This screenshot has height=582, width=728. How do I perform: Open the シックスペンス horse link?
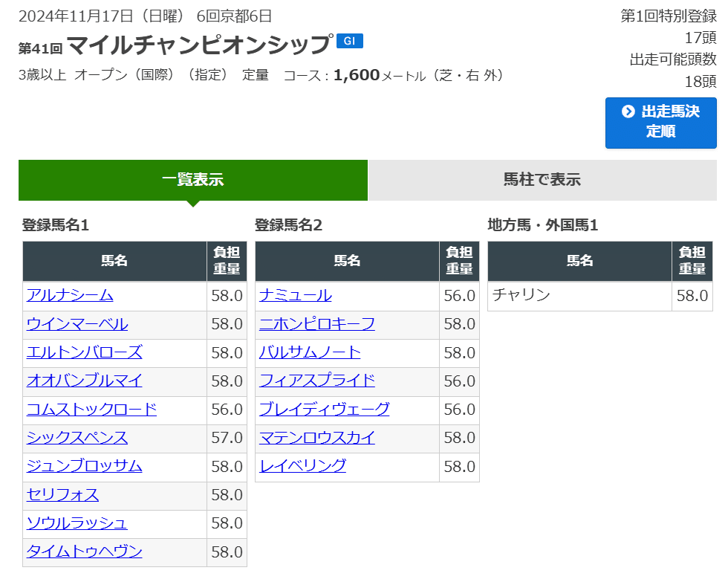[77, 438]
